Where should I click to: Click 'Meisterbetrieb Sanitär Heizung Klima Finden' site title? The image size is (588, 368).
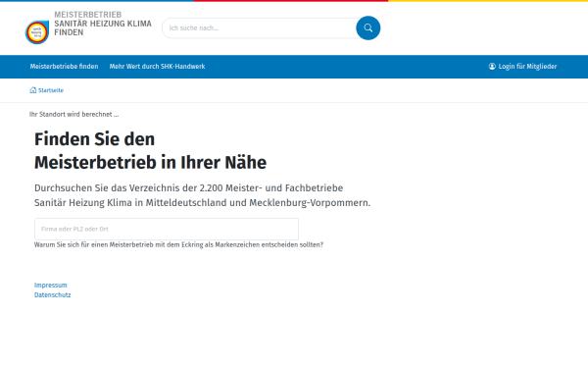click(103, 24)
